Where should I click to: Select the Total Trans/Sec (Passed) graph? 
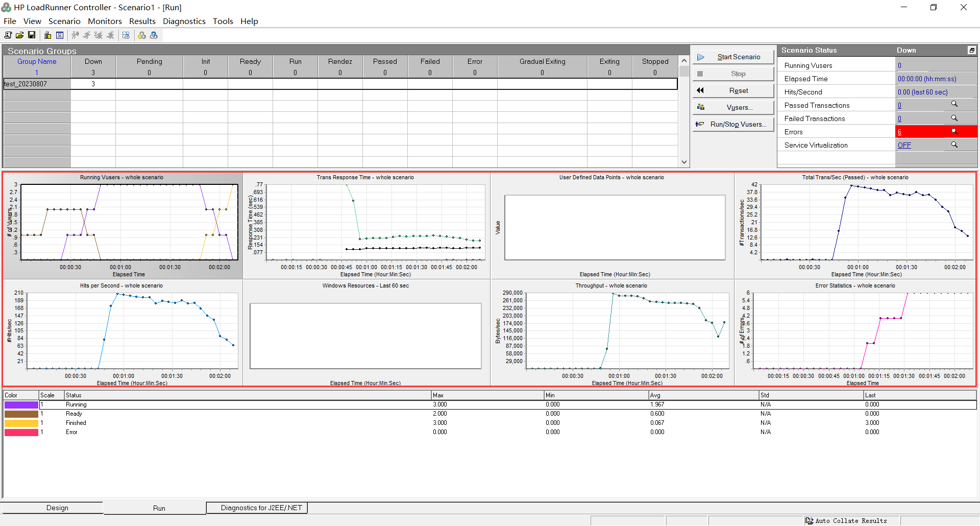(x=855, y=225)
